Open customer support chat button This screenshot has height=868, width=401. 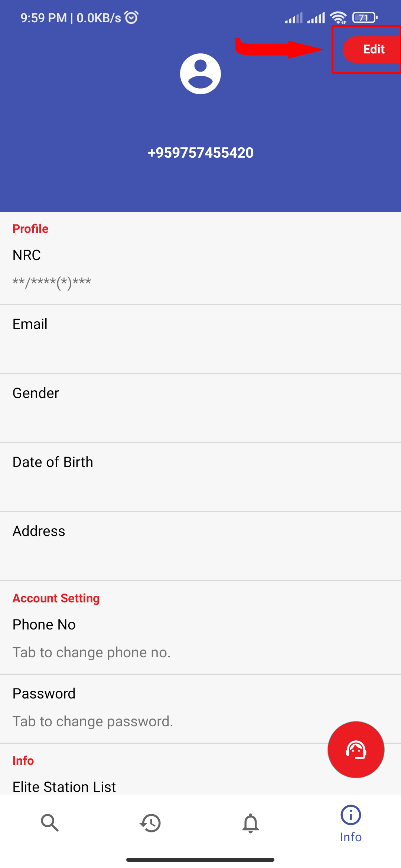click(356, 749)
